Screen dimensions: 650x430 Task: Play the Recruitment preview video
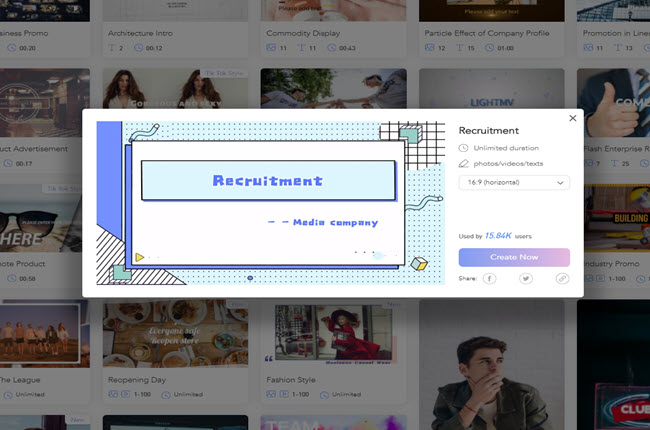[x=140, y=258]
